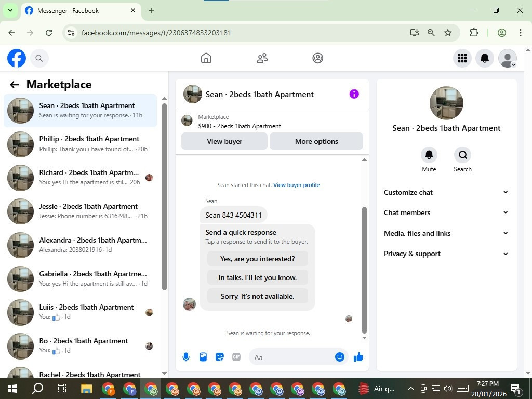
Task: Click the Aa message input field
Action: pos(292,357)
